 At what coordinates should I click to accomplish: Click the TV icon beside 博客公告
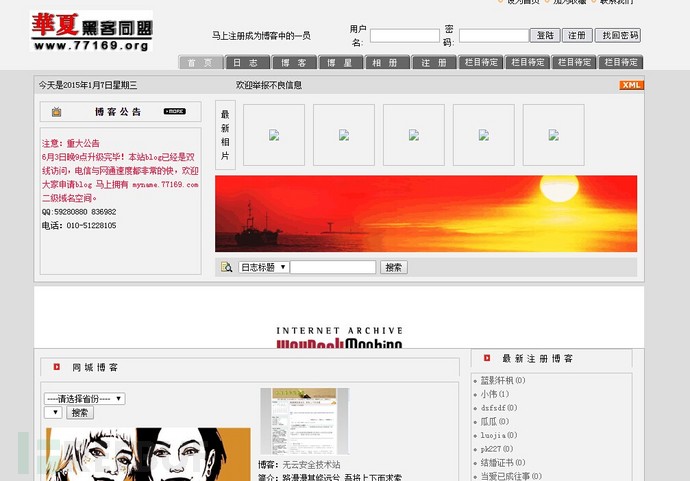coord(56,112)
